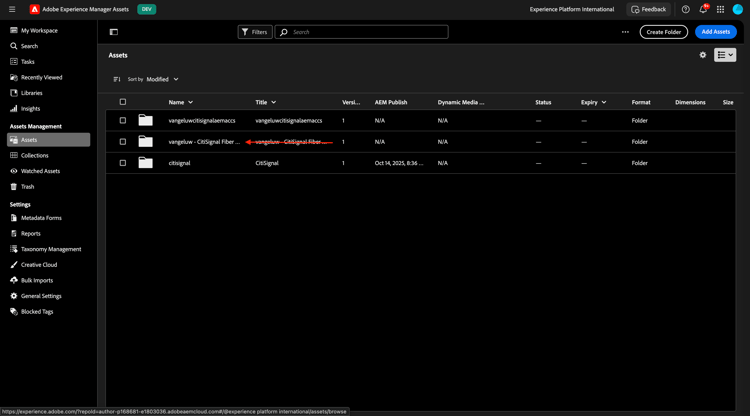Click the Assets breadcrumb heading
Viewport: 750px width, 416px height.
[x=118, y=55]
